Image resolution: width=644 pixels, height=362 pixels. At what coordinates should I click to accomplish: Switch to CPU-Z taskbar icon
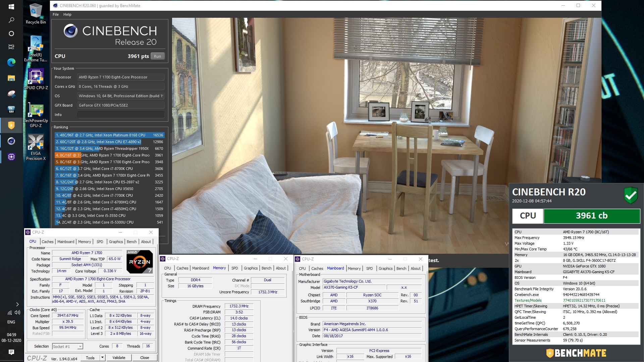click(x=11, y=157)
